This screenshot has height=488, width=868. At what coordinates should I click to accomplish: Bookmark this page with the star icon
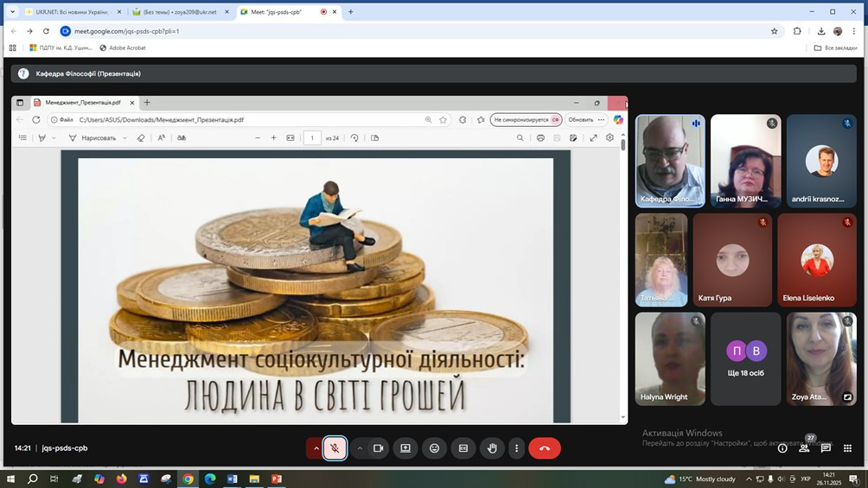(x=774, y=31)
